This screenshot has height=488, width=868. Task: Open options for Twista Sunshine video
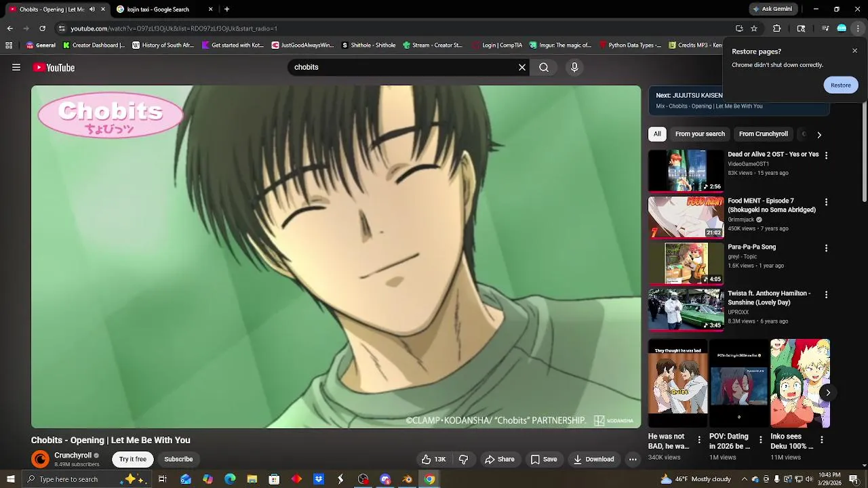826,295
